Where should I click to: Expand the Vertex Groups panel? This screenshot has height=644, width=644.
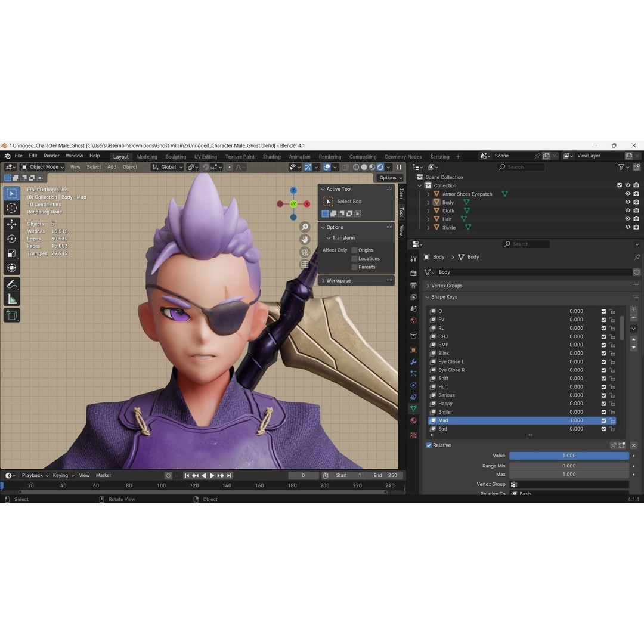[x=447, y=286]
